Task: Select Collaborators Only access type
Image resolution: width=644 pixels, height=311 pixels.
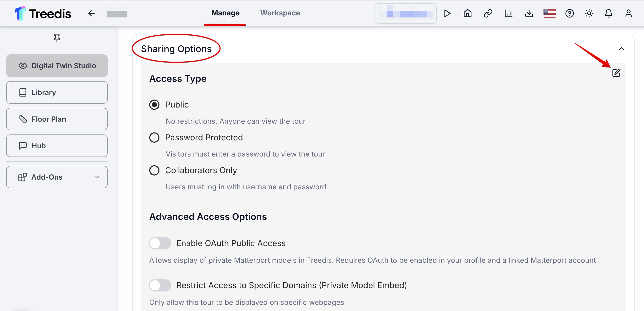Action: pyautogui.click(x=154, y=170)
